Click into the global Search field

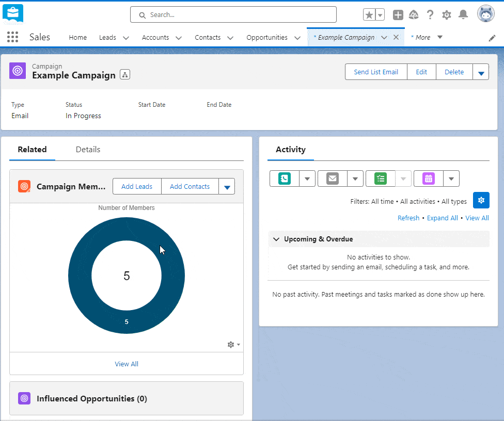point(233,15)
